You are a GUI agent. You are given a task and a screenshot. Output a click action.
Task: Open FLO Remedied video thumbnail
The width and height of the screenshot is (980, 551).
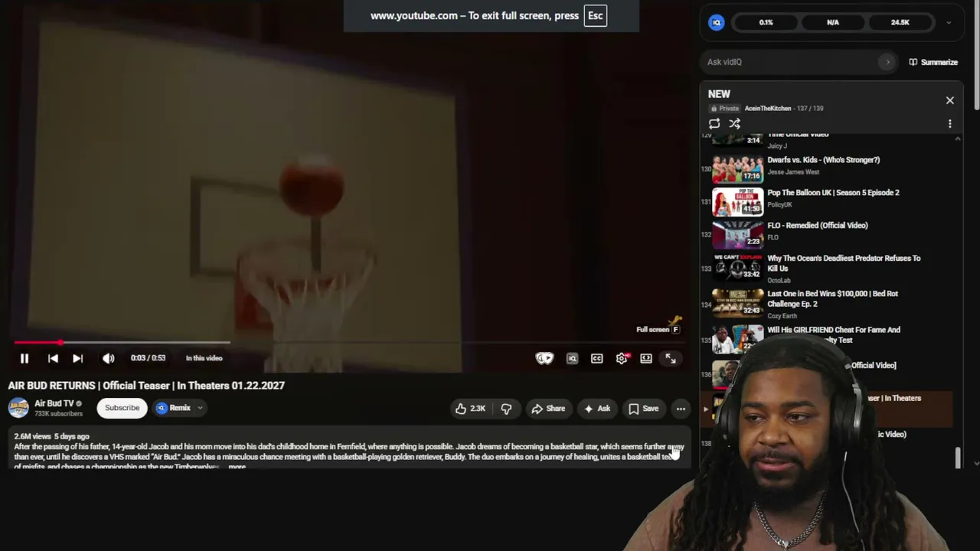click(x=738, y=235)
